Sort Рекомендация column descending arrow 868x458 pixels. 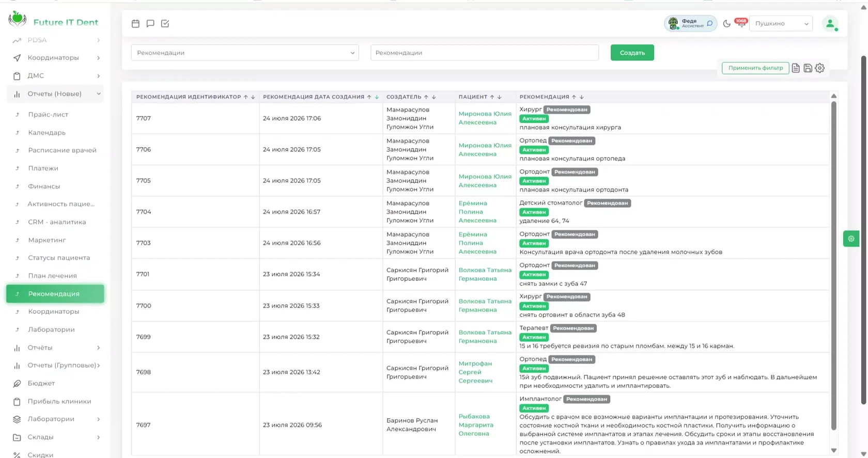click(x=582, y=97)
